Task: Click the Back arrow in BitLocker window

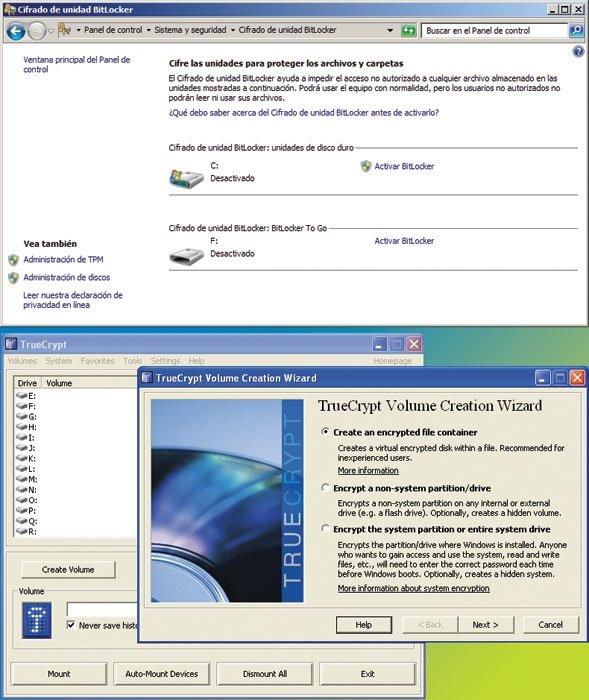Action: (16, 31)
